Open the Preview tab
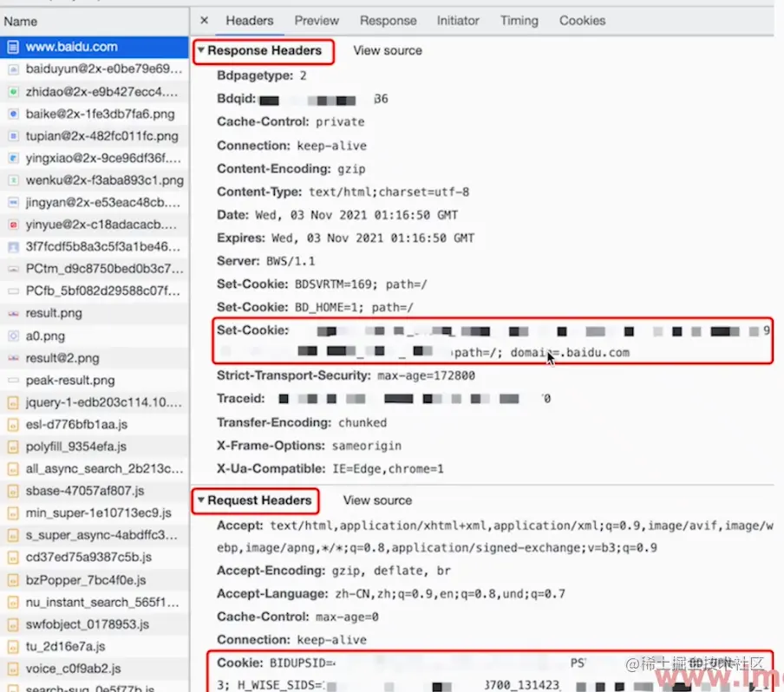Screen dimensions: 784x692 317,21
